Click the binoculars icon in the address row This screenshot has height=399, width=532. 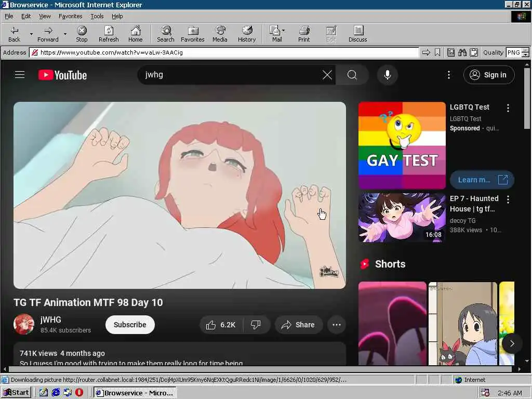point(462,52)
